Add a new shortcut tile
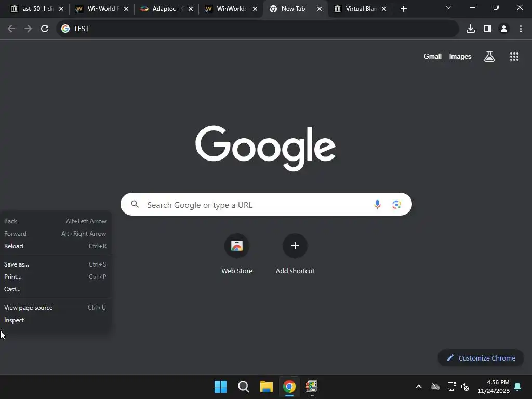 [x=295, y=254]
